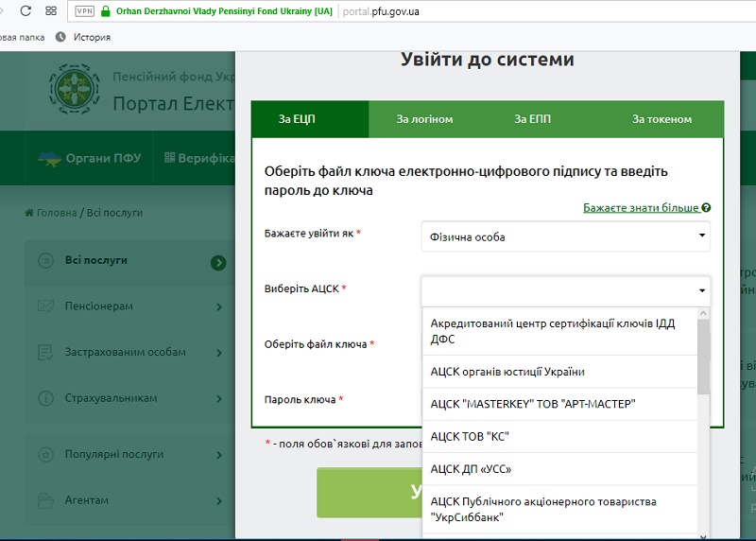The width and height of the screenshot is (756, 541).
Task: Click the envelope icon beside Пенсіонерам
Action: [x=44, y=306]
